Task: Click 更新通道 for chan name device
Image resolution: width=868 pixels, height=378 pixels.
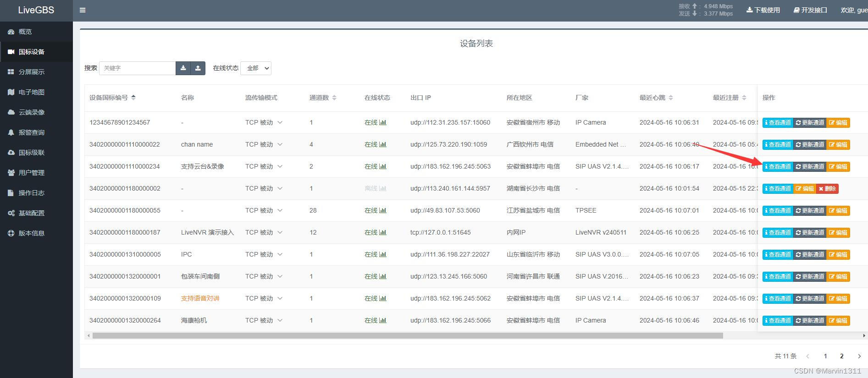Action: (810, 145)
